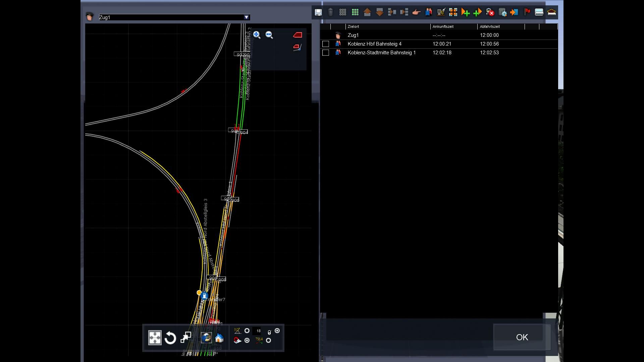Select the Zug1 row in timetable
644x362 pixels.
[x=353, y=35]
